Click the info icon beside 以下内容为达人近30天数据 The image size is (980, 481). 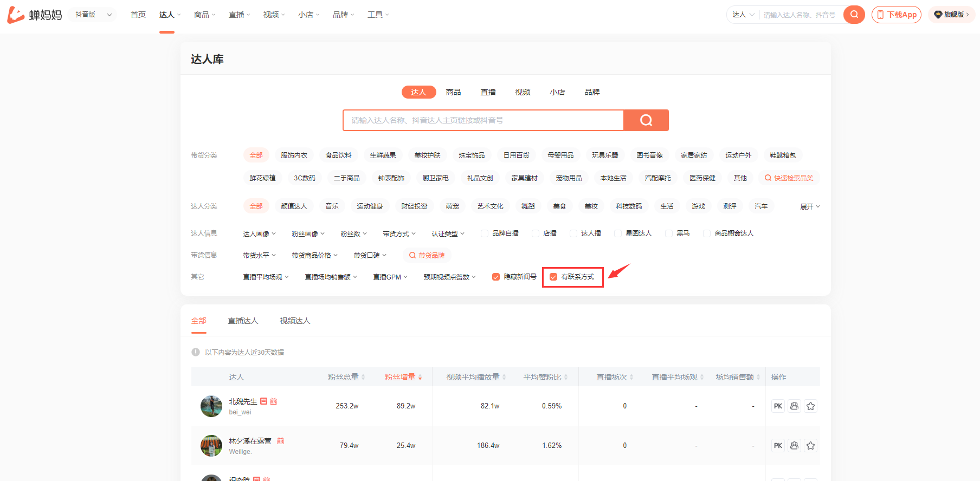click(196, 352)
